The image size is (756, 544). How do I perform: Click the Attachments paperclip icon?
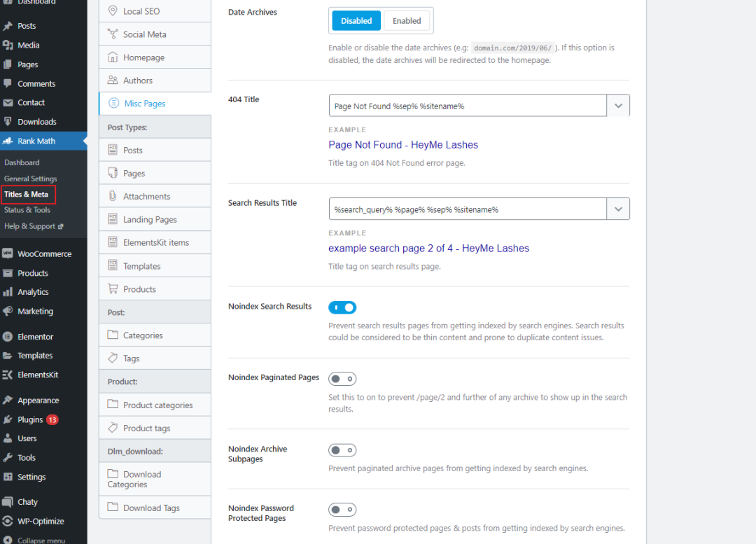click(x=113, y=197)
